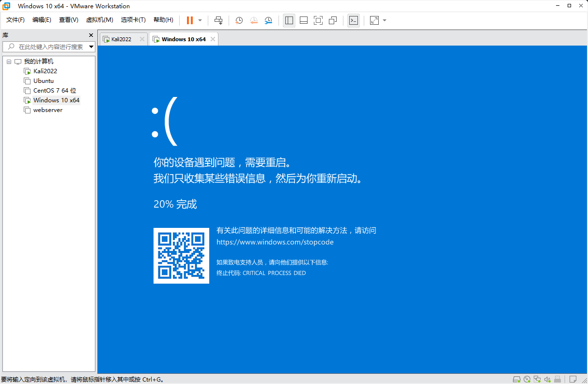This screenshot has height=384, width=588.
Task: Click the USB device status bar icon
Action: tap(557, 379)
